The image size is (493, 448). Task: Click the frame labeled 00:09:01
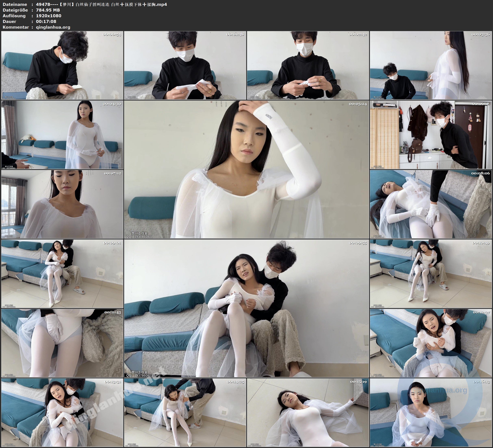click(x=62, y=274)
